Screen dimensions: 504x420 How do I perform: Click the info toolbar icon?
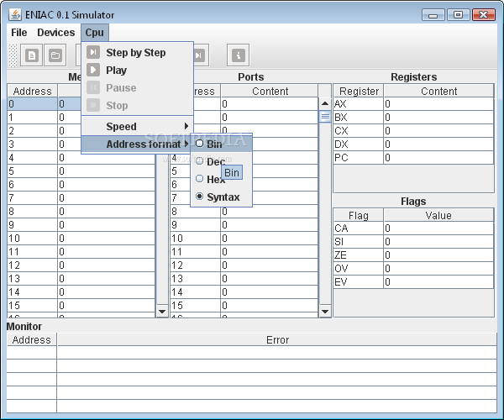[x=239, y=55]
